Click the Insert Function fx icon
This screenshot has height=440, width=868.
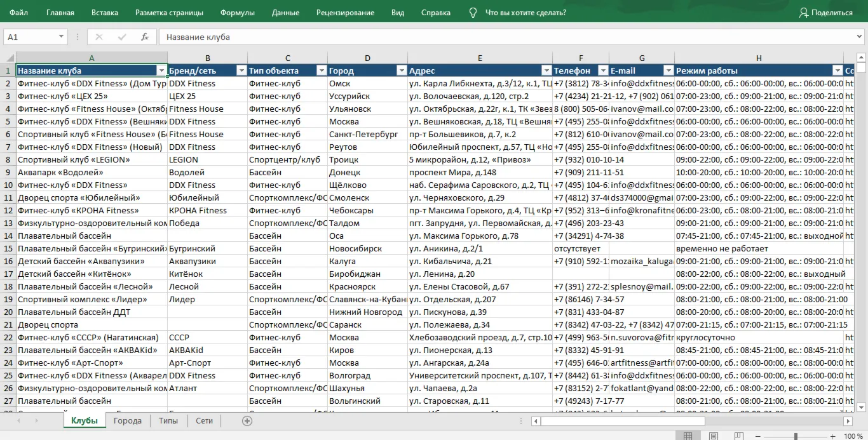point(145,37)
